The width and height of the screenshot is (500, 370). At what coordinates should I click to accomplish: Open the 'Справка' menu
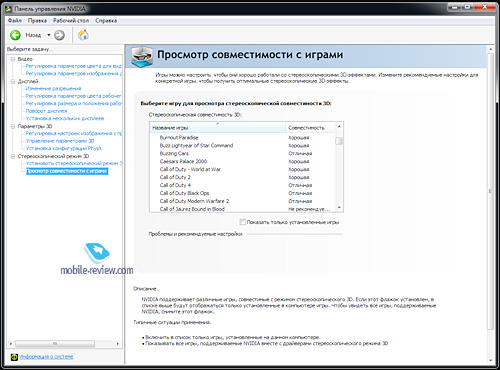coord(106,21)
